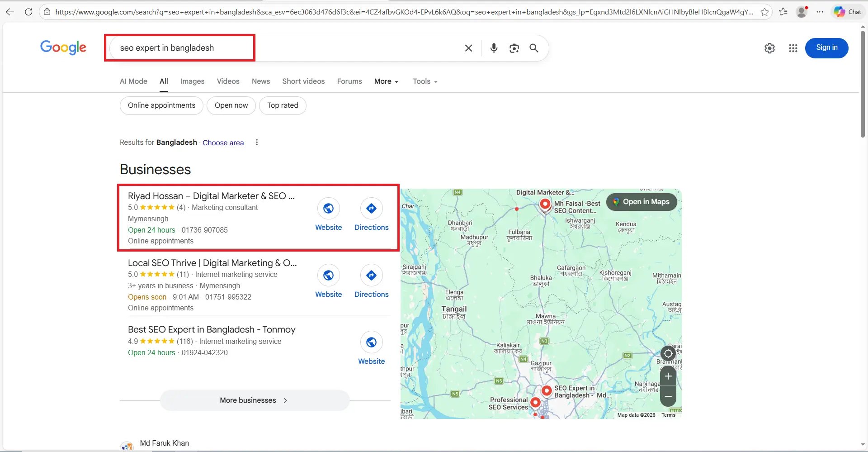Viewport: 868px width, 452px height.
Task: Sign in to Google account
Action: 826,48
